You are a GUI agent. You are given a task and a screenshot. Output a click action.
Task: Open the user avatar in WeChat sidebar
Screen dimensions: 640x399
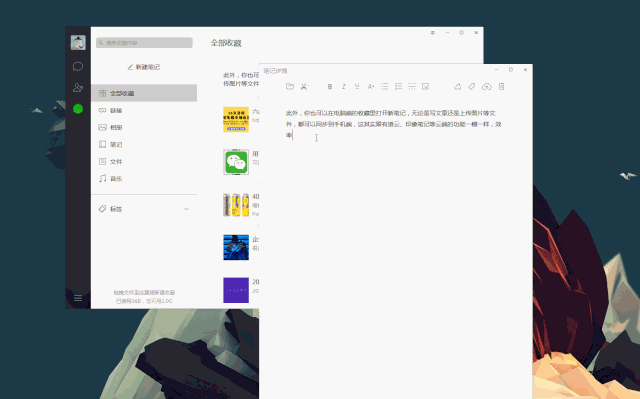point(78,42)
